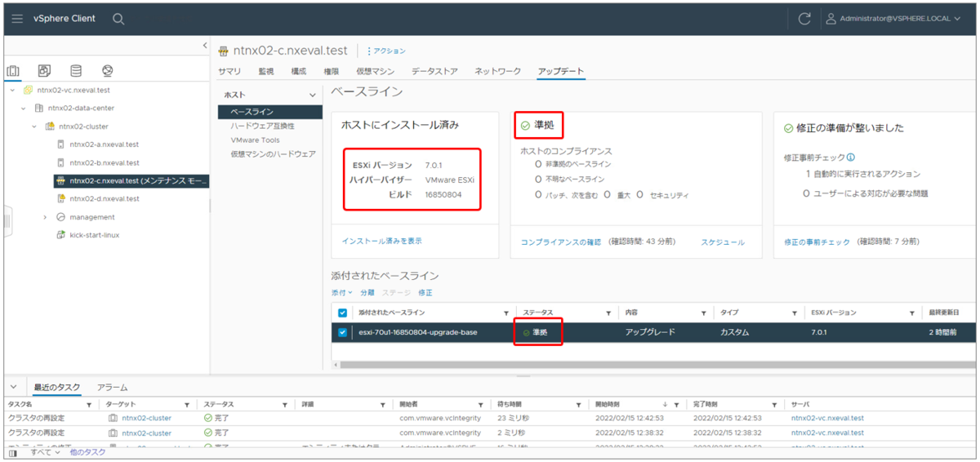The height and width of the screenshot is (462, 980).
Task: Filter the baselines ESXi バージョン column
Action: pyautogui.click(x=911, y=313)
